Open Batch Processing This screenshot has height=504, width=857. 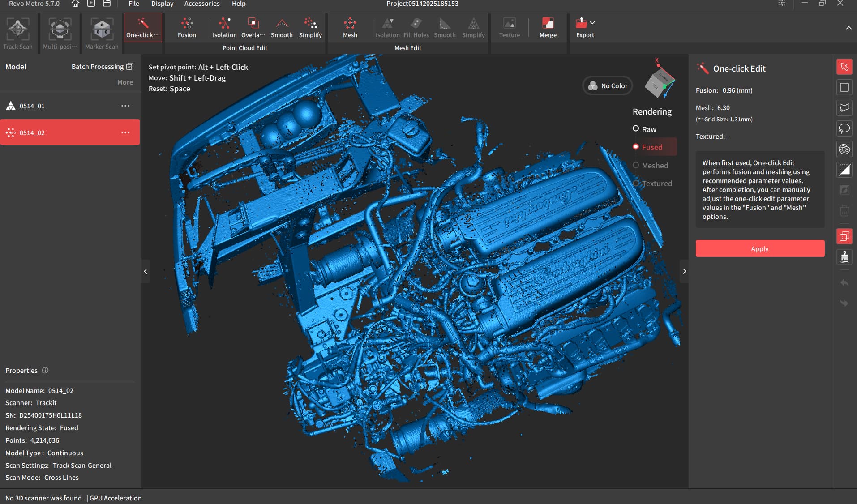[x=102, y=67]
